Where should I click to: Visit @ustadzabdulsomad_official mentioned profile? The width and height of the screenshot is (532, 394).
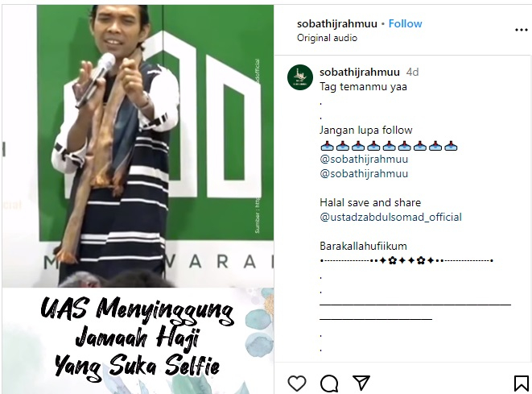[x=390, y=217]
